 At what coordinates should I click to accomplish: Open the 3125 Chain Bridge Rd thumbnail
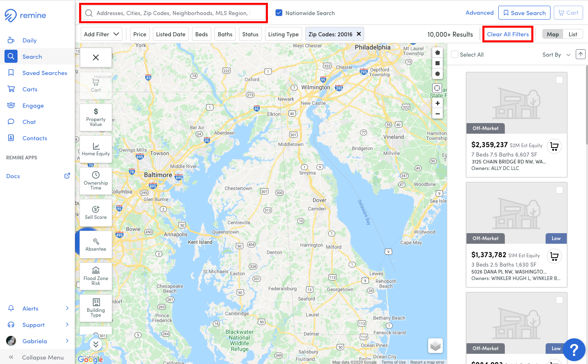[517, 103]
